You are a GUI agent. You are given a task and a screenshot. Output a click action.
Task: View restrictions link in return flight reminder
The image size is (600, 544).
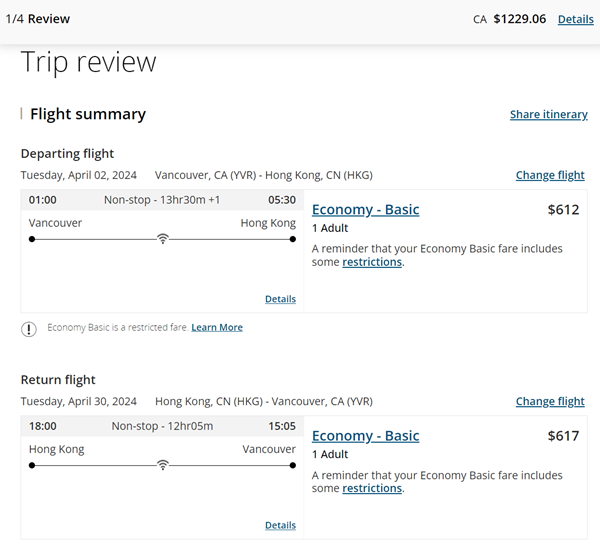tap(372, 488)
